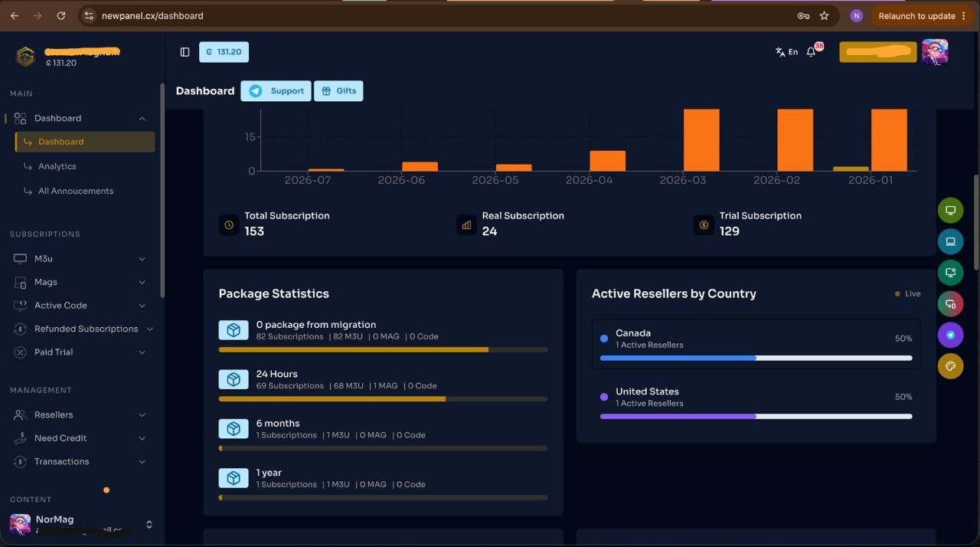Click the United States reseller progress bar

point(756,416)
